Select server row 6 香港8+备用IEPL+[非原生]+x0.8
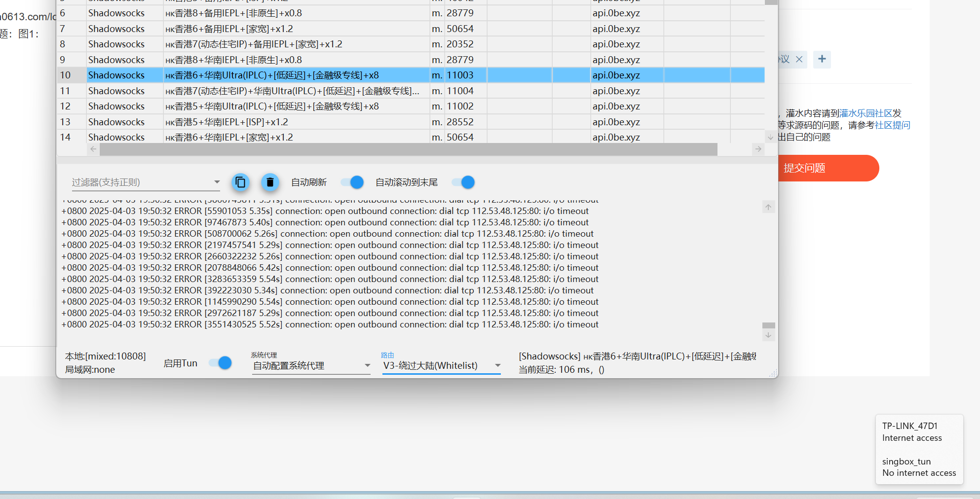 pos(411,13)
